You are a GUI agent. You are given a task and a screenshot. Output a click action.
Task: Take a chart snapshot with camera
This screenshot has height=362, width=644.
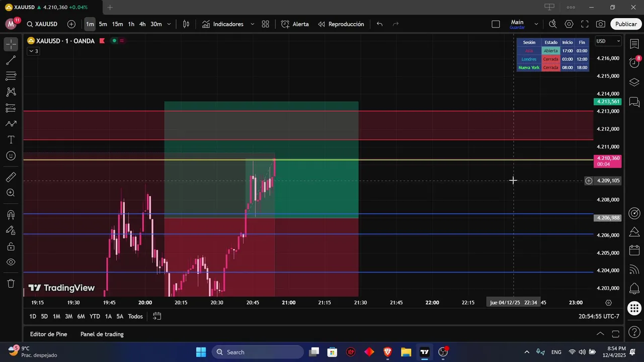coord(601,24)
